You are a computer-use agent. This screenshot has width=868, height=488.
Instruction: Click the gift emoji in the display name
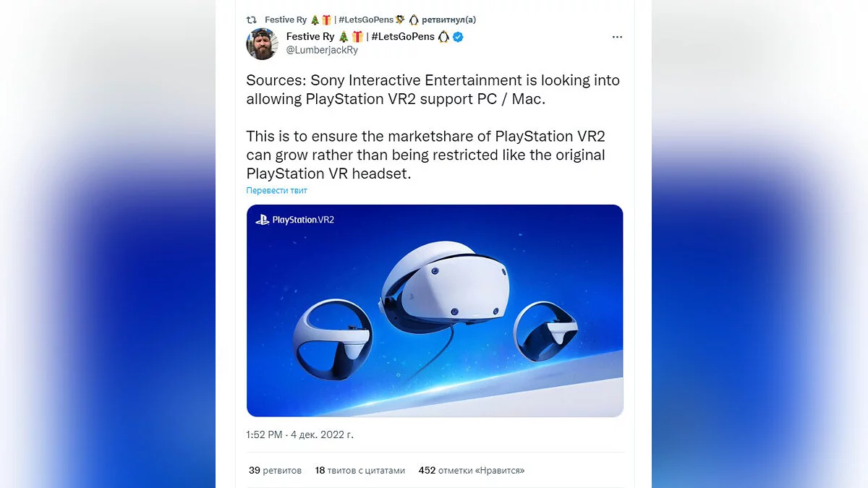357,37
